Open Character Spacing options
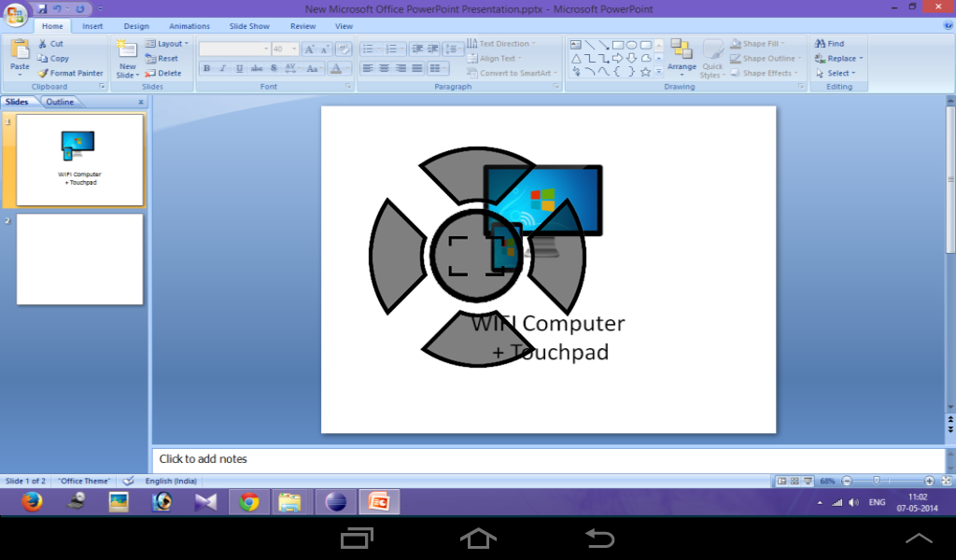 click(292, 68)
